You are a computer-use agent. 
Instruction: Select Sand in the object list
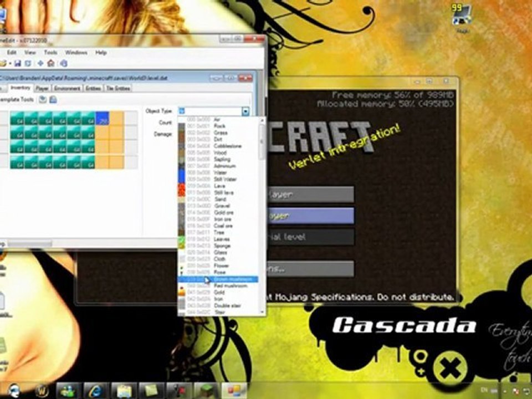click(218, 199)
